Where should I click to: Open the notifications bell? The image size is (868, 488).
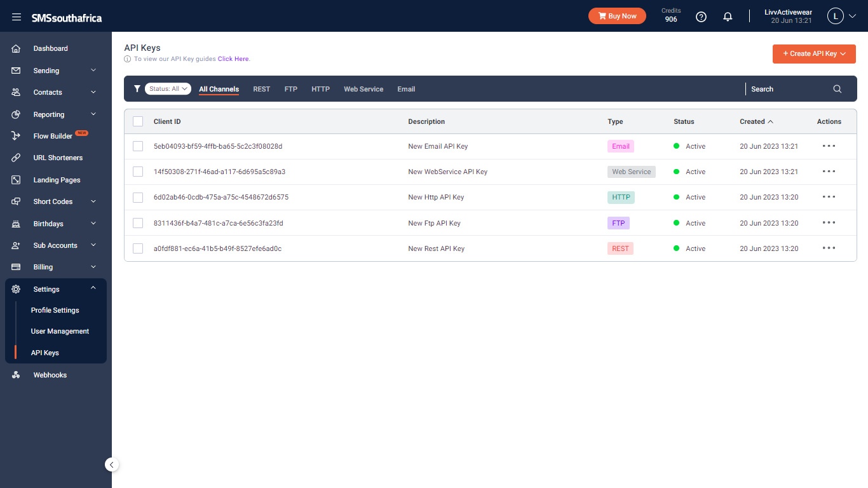728,17
